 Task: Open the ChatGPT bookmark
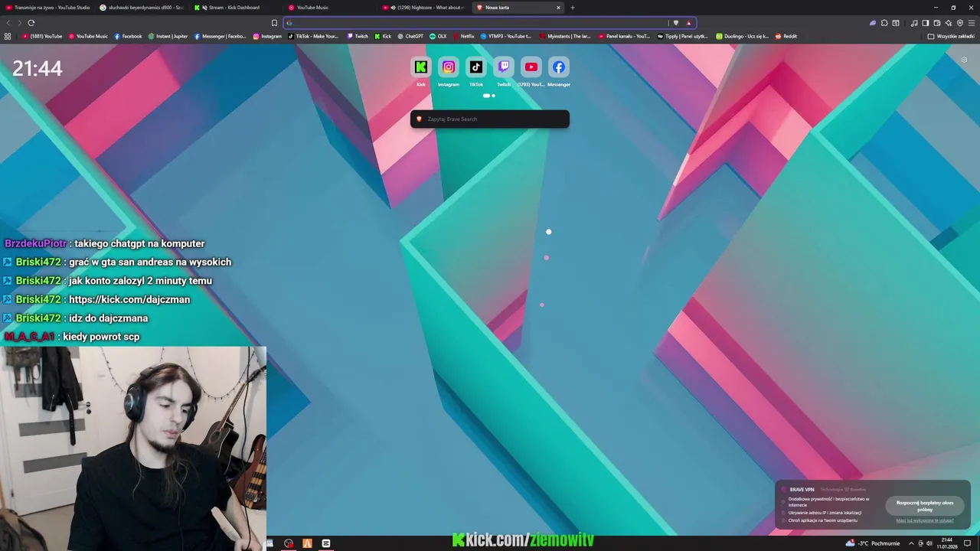click(410, 36)
